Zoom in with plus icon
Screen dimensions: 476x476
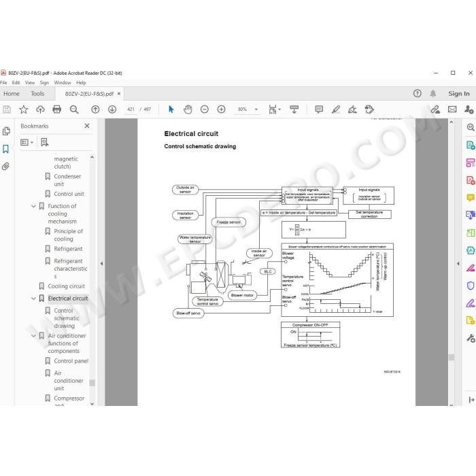click(x=221, y=109)
